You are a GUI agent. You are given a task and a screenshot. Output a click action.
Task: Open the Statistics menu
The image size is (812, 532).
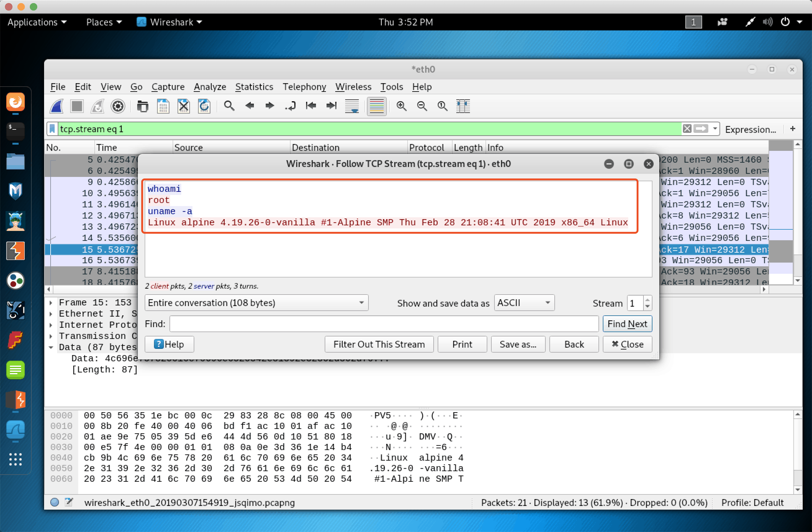pos(254,87)
